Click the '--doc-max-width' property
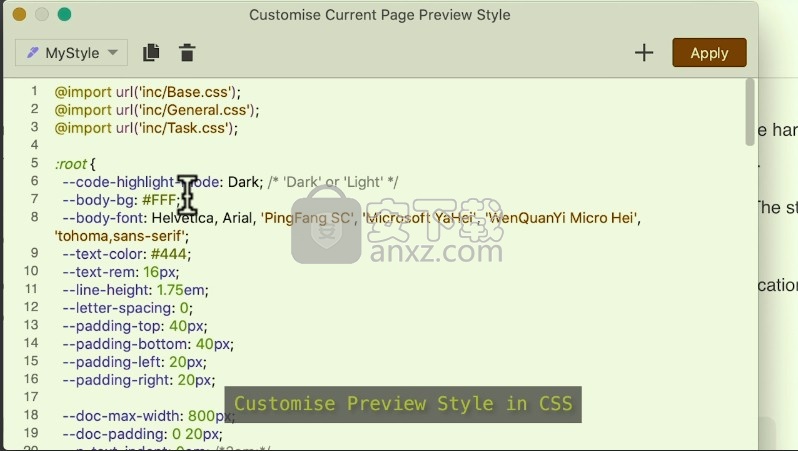Image resolution: width=798 pixels, height=451 pixels. point(123,416)
